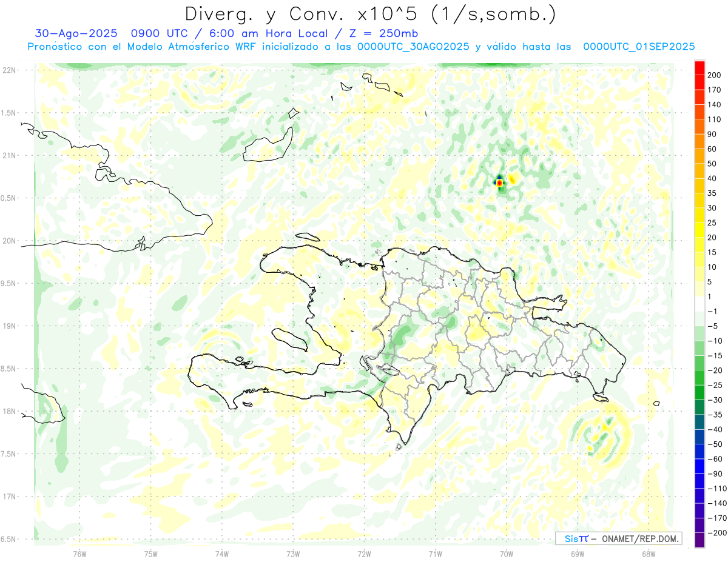728x562 pixels.
Task: Click the '19N' latitude axis label
Action: click(9, 326)
